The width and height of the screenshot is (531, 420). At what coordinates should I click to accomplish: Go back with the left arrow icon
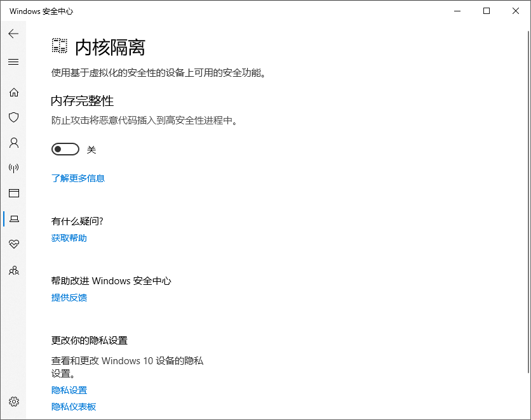tap(13, 34)
